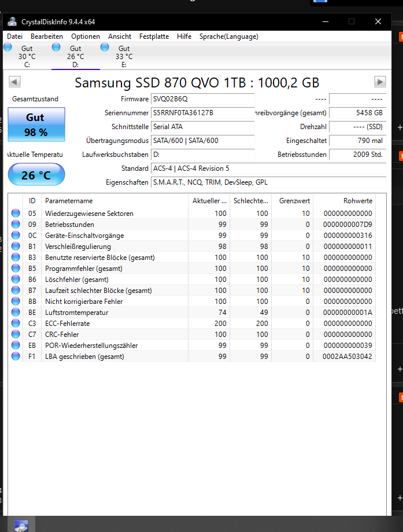Open the Festplatte menu

click(154, 36)
